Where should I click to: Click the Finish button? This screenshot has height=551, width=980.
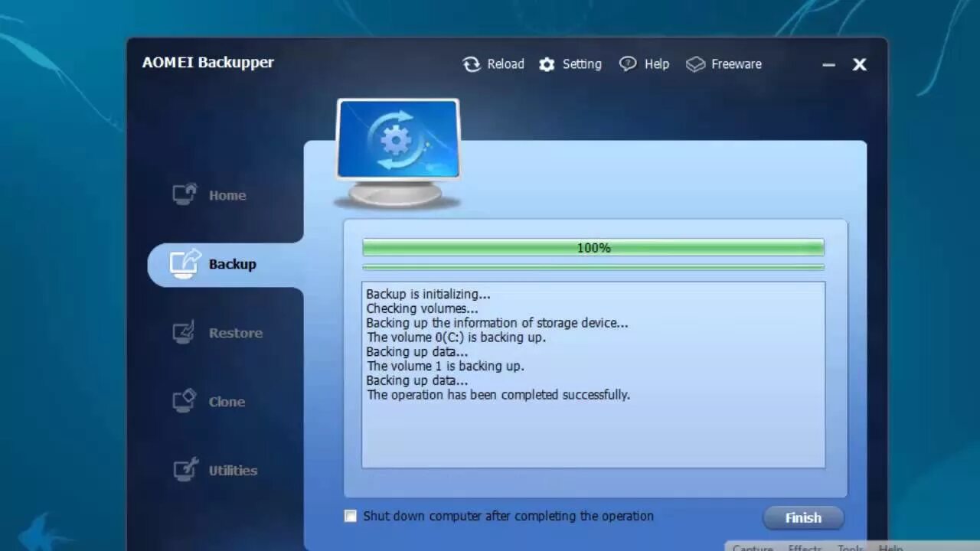point(803,518)
